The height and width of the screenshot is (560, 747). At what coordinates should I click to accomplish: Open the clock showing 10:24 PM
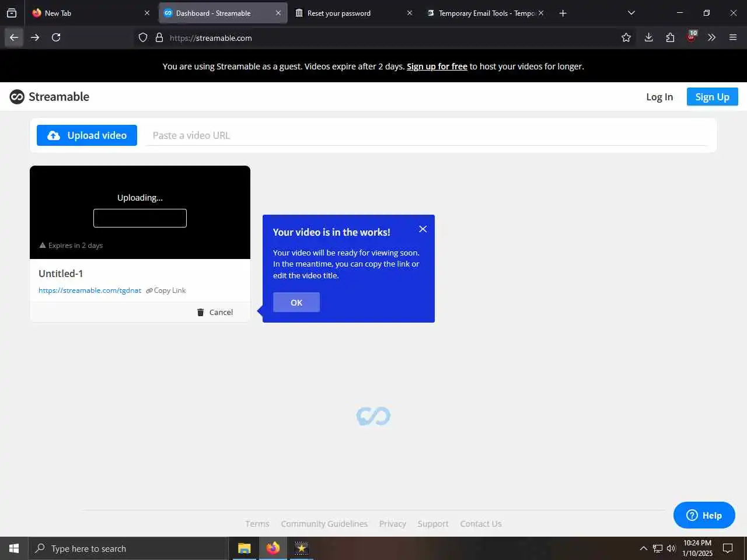(x=697, y=548)
